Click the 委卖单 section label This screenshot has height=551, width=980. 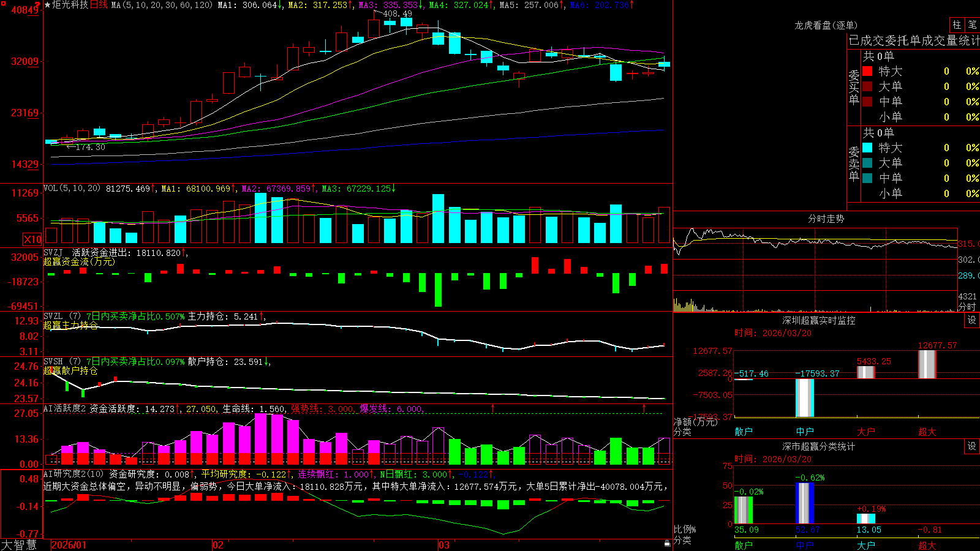coord(854,164)
